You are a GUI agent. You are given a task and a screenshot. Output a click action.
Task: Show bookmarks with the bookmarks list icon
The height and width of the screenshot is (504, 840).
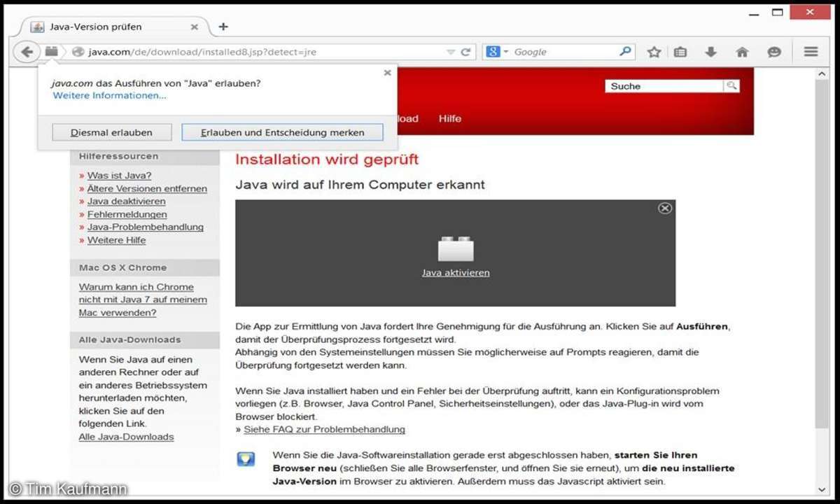(680, 52)
